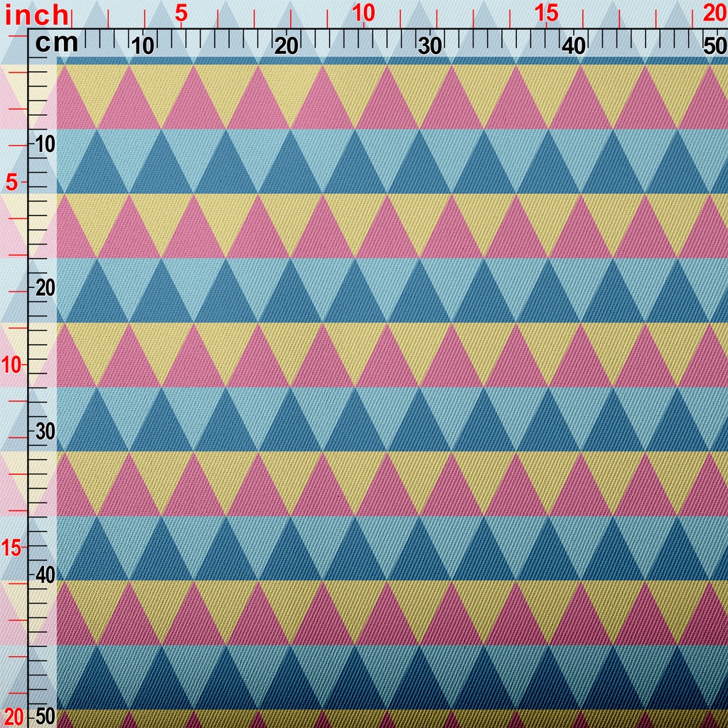Click the 20 inch mark on left ruler
This screenshot has height=728, width=728.
tap(14, 715)
